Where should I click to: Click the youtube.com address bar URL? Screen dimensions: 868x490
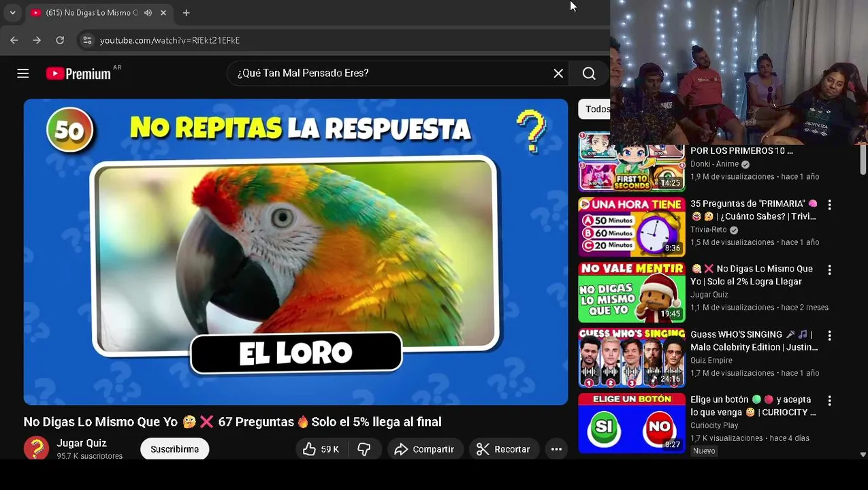(170, 40)
